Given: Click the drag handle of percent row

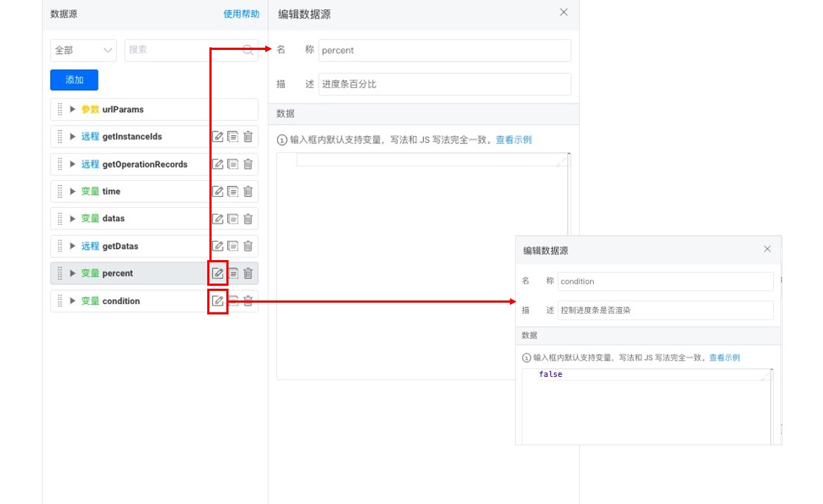Looking at the screenshot, I should [60, 273].
